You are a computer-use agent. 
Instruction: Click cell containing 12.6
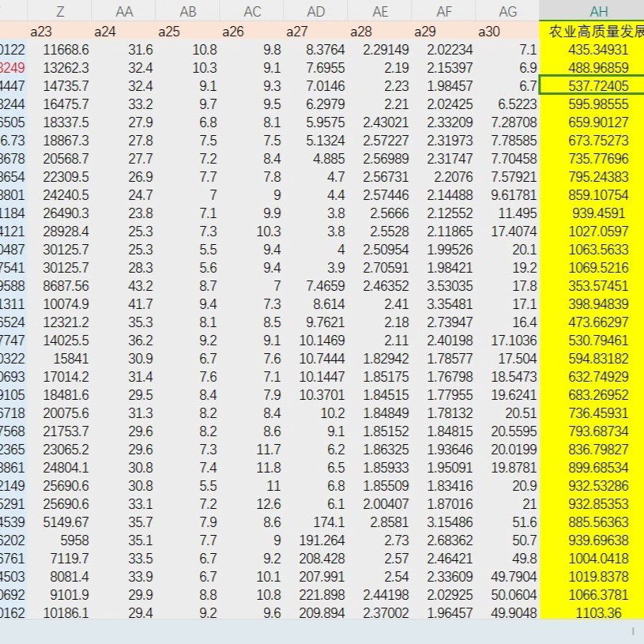coord(252,504)
